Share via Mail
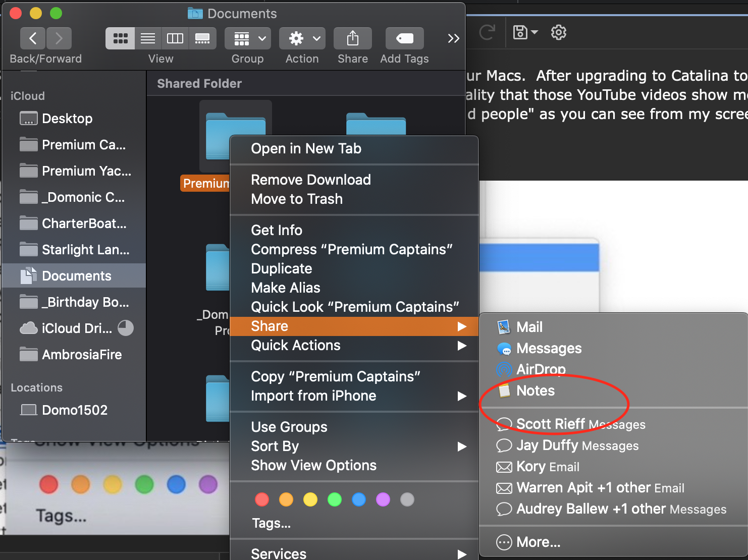This screenshot has height=560, width=748. point(613,327)
